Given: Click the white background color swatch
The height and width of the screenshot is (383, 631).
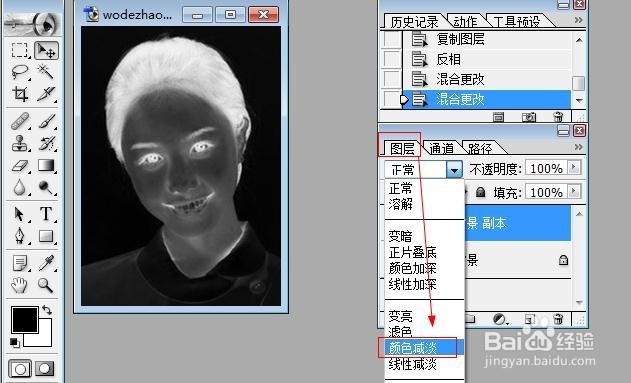Looking at the screenshot, I should (x=44, y=339).
